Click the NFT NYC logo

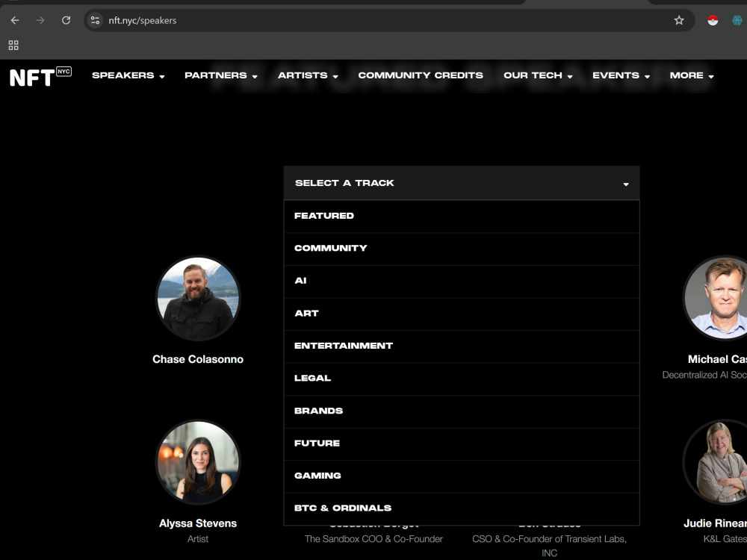tap(40, 77)
